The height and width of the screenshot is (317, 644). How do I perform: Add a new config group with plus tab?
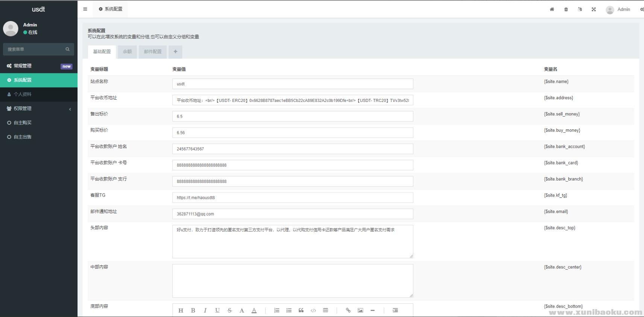coord(175,52)
